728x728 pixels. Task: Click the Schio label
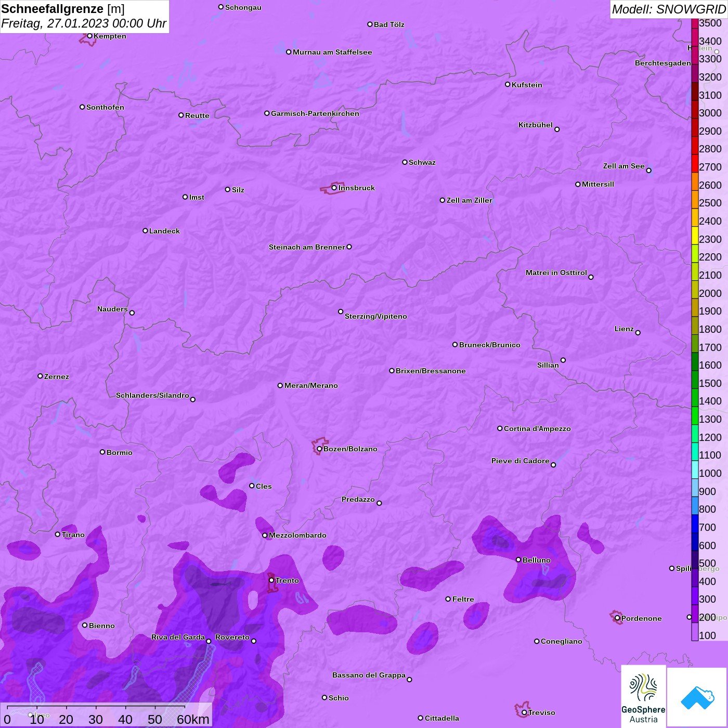(x=339, y=698)
